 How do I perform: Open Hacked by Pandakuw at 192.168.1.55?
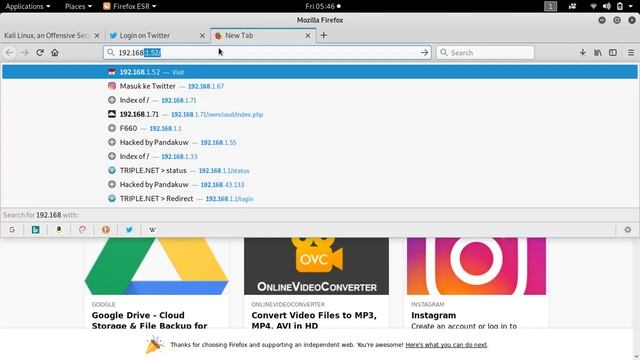(320, 142)
